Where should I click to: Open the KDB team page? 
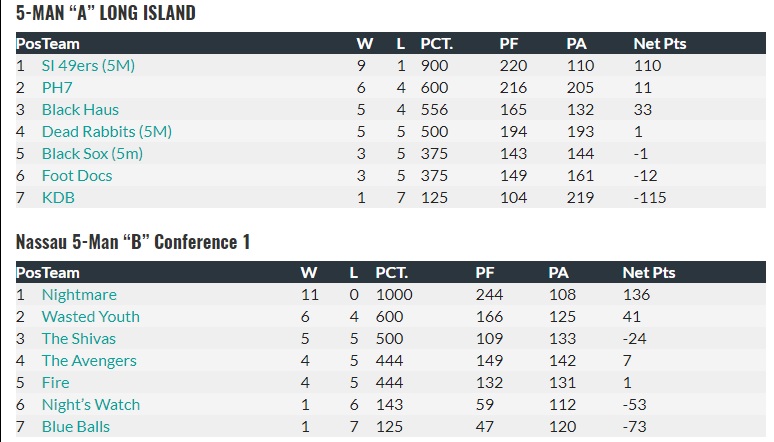[x=58, y=197]
